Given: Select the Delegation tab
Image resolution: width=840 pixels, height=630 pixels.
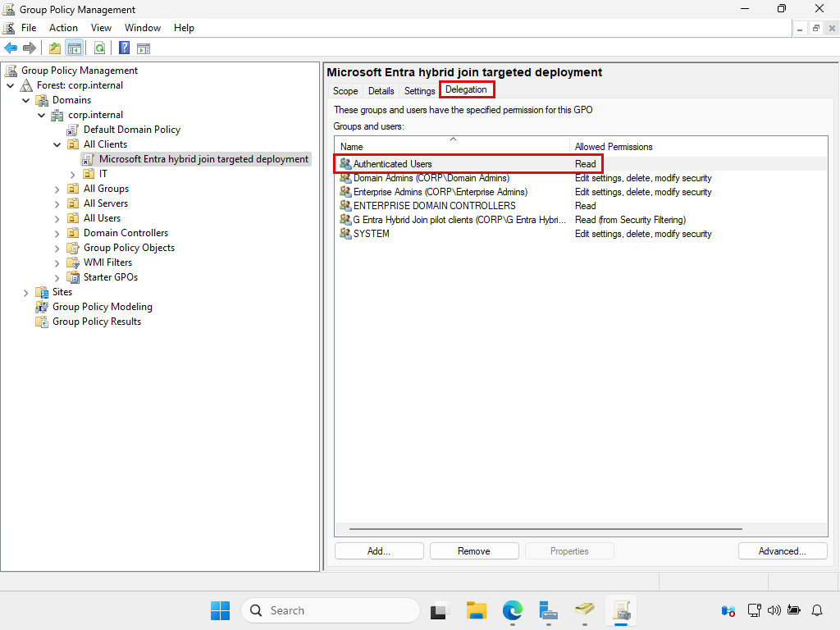Looking at the screenshot, I should point(466,89).
